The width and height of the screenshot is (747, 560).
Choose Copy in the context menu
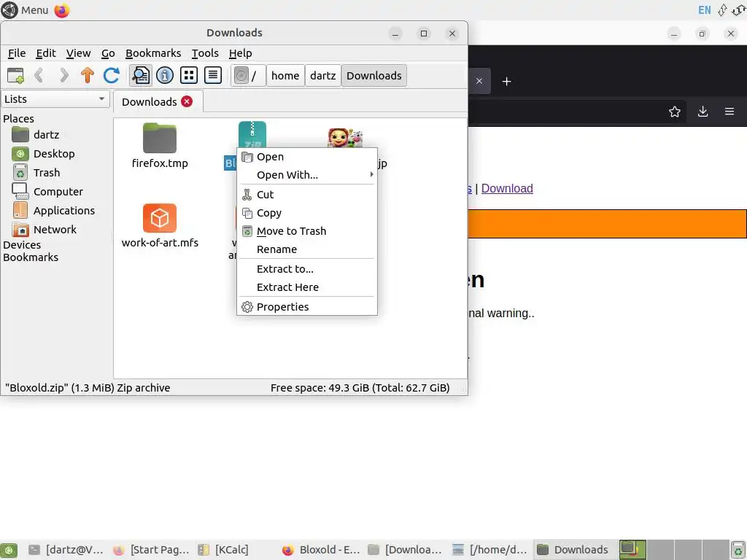coord(307,213)
